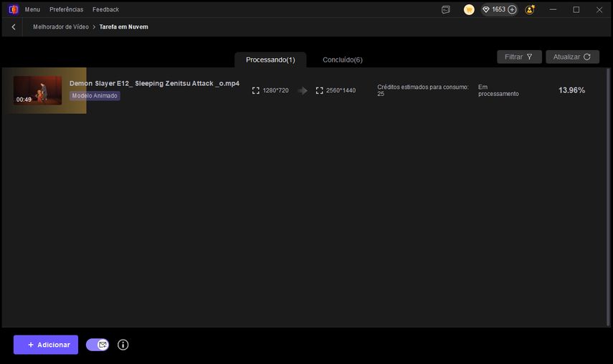The width and height of the screenshot is (613, 364).
Task: Click the Demon Slayer video thumbnail
Action: tap(37, 90)
